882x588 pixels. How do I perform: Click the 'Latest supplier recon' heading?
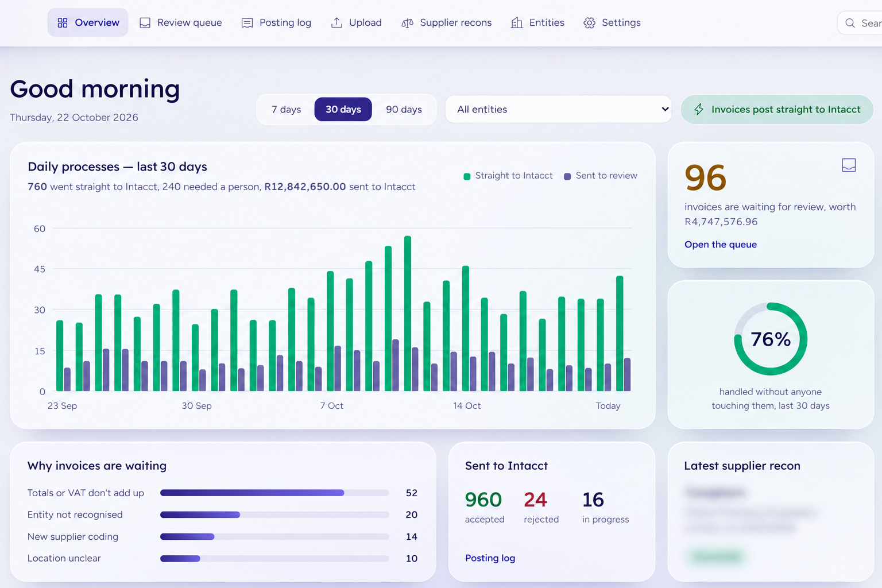[x=742, y=466]
